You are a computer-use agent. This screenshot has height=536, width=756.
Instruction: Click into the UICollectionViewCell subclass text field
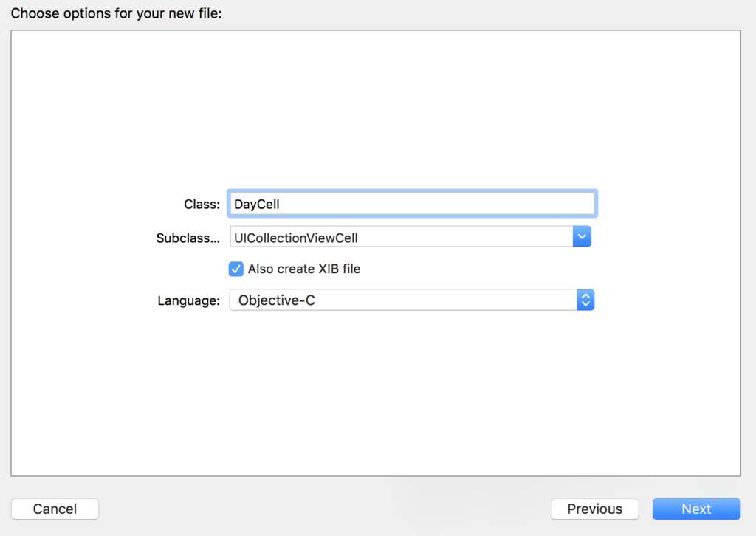click(x=399, y=238)
